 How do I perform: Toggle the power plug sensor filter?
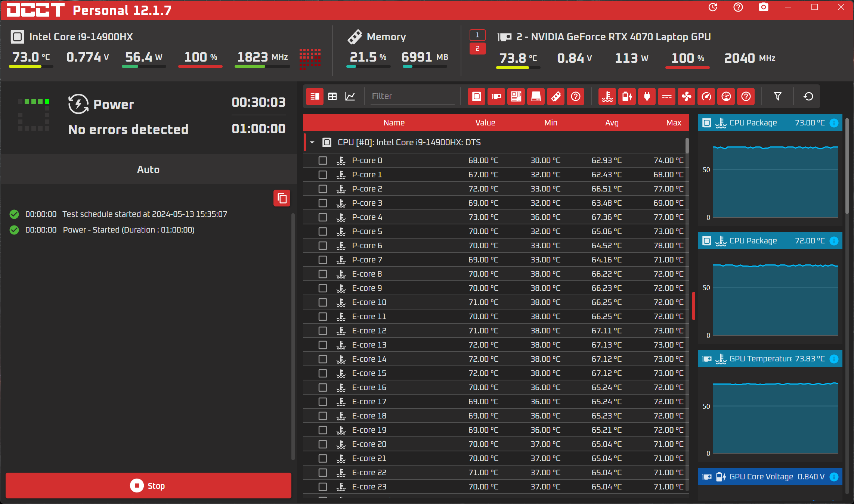[x=647, y=97]
